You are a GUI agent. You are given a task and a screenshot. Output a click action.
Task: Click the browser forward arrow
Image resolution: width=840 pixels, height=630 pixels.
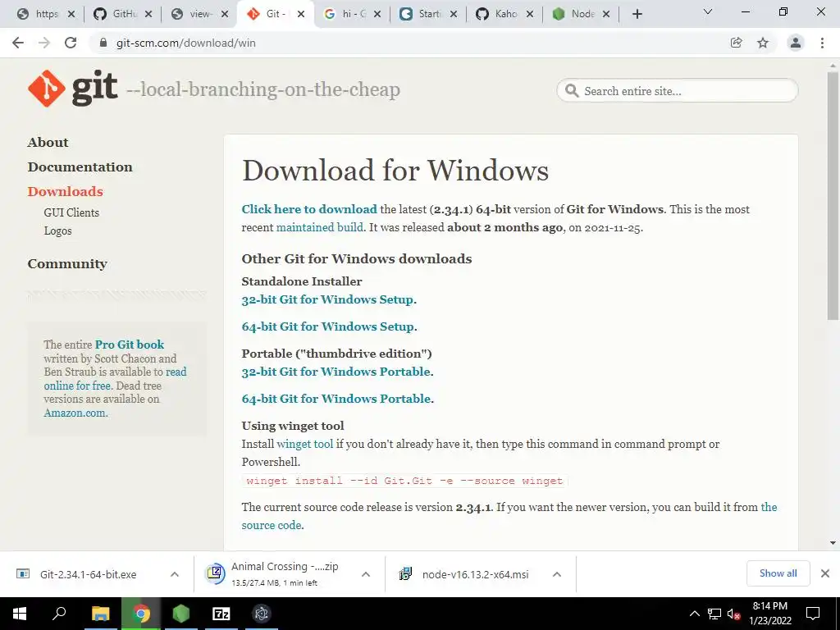click(44, 43)
